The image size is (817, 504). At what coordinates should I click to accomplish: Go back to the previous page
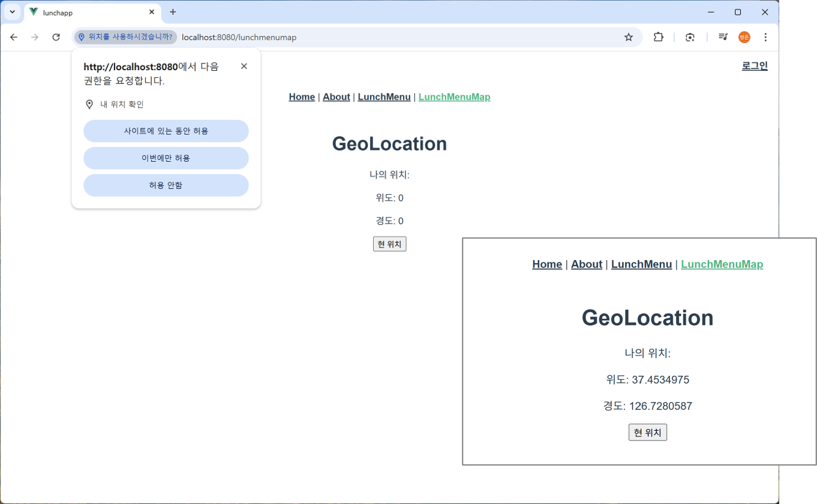pos(14,37)
